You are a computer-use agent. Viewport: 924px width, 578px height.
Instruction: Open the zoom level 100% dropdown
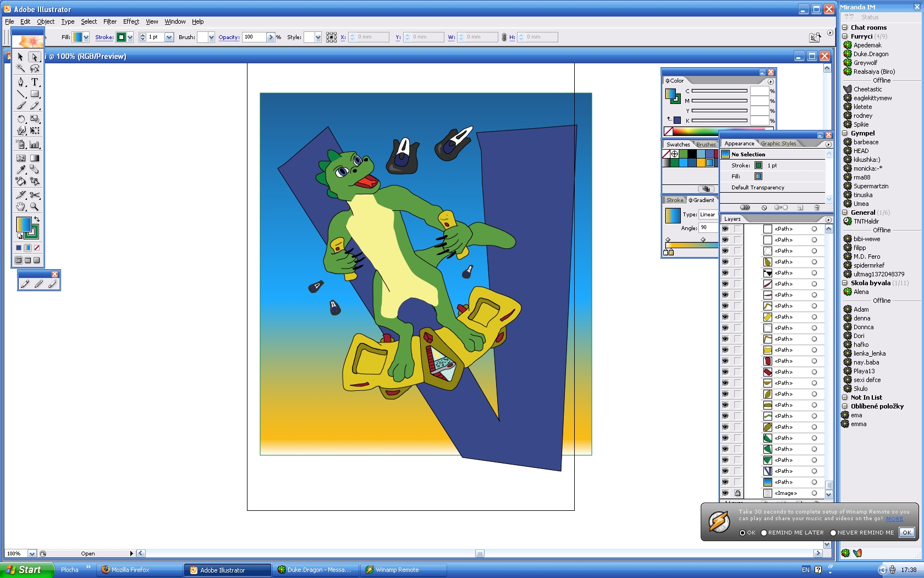tap(32, 554)
